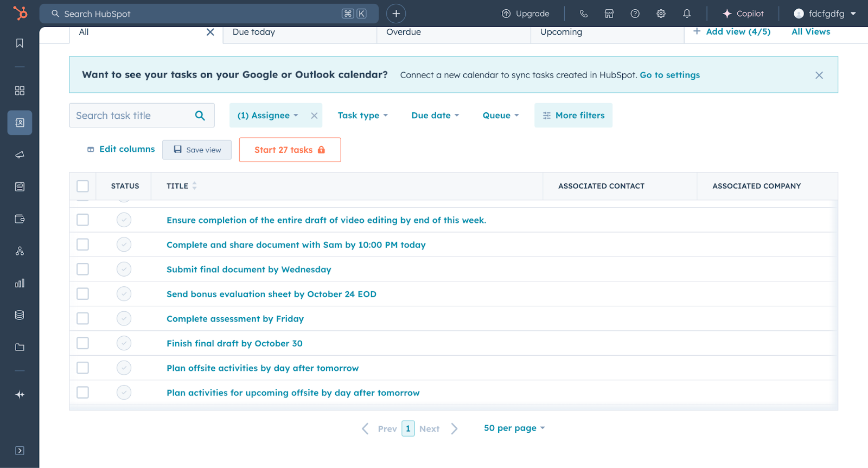This screenshot has width=868, height=468.
Task: Mark 'Complete assessment by Friday' as complete
Action: click(124, 318)
